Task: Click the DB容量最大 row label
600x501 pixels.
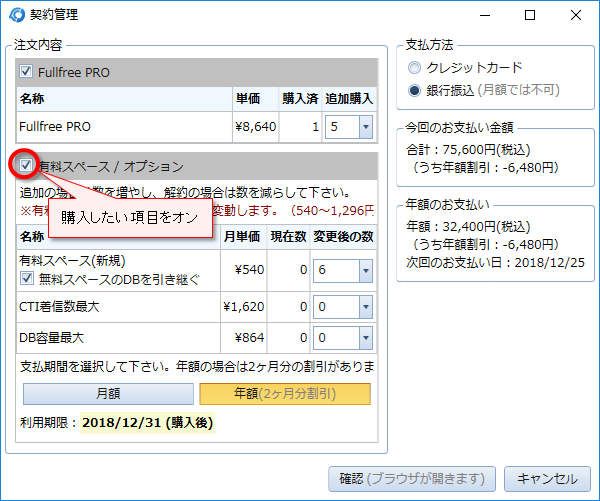Action: (51, 338)
